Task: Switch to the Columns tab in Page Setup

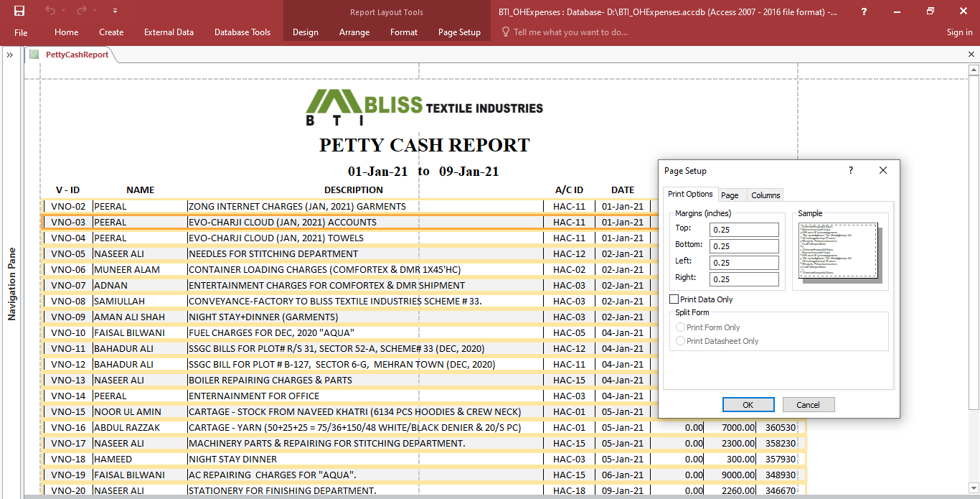Action: tap(765, 195)
